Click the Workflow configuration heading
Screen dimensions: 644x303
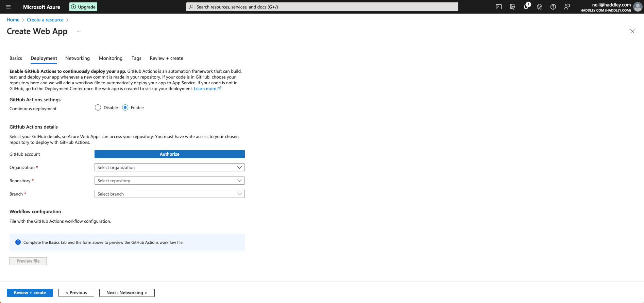tap(35, 212)
